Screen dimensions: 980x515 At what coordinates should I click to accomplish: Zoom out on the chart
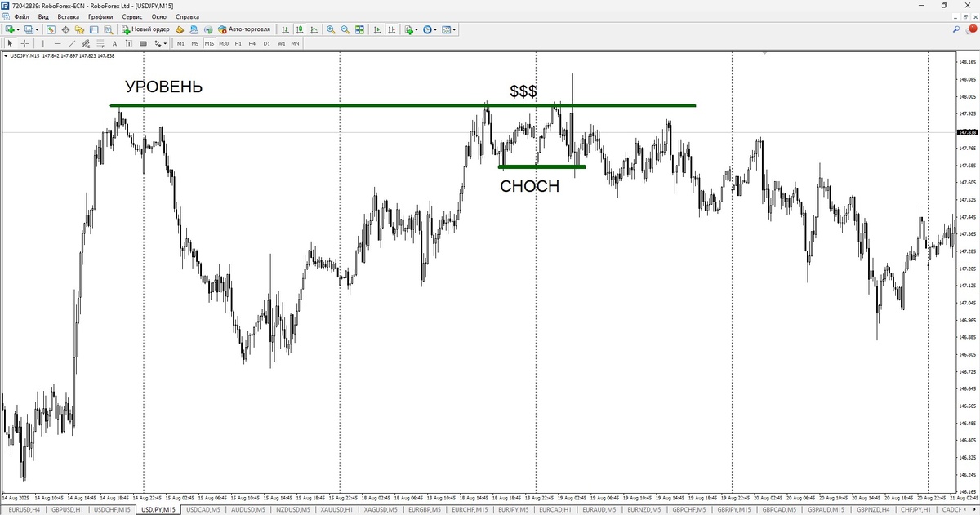345,29
